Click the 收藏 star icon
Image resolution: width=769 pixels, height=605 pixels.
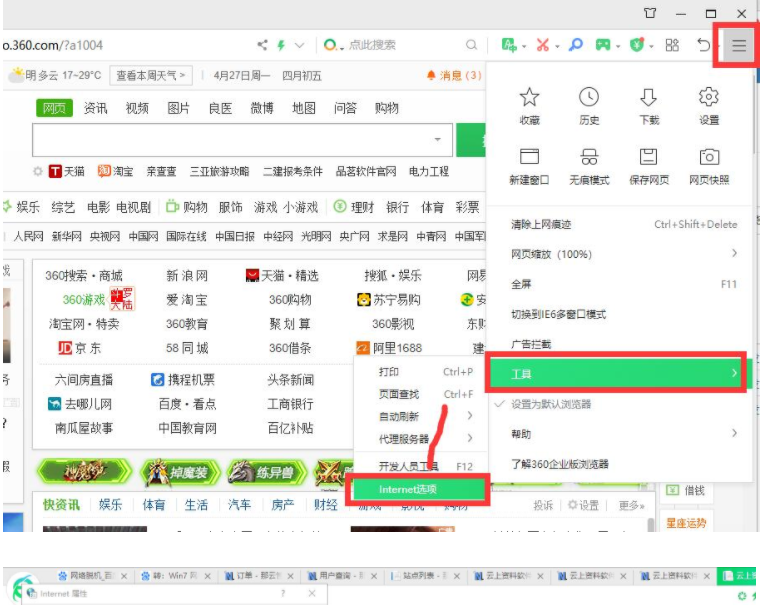click(x=529, y=98)
